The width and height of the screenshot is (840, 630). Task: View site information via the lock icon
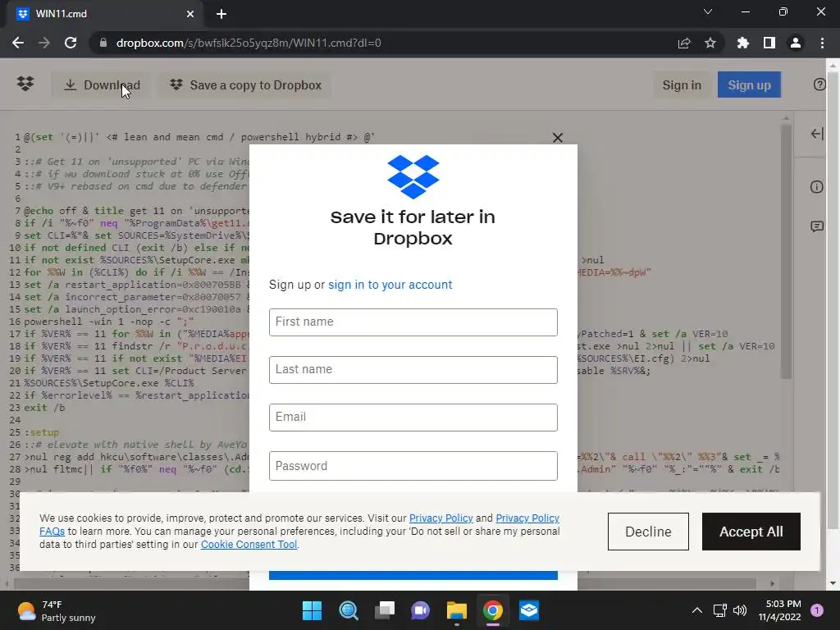pos(103,43)
